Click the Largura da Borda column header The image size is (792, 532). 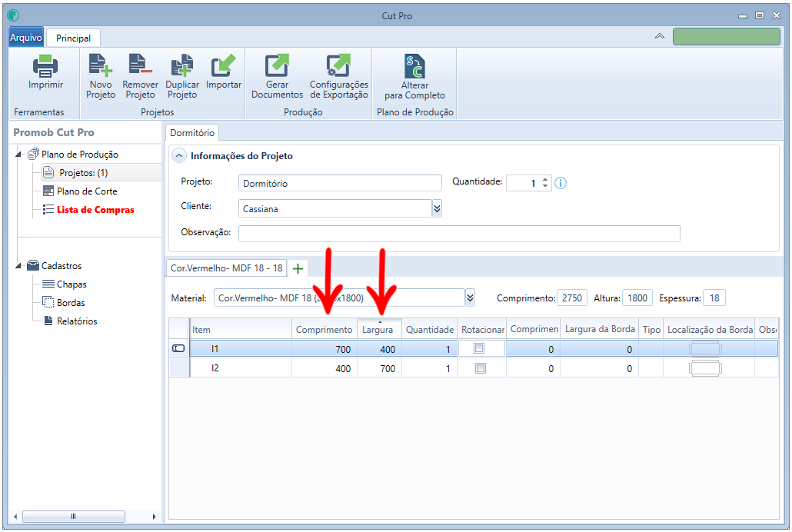click(x=600, y=329)
